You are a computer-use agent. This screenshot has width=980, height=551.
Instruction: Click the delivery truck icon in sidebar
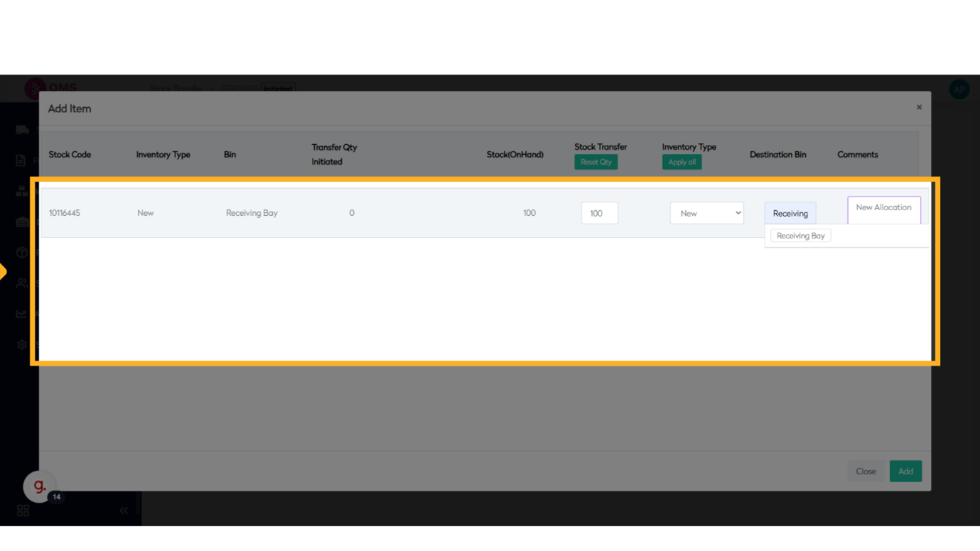22,130
